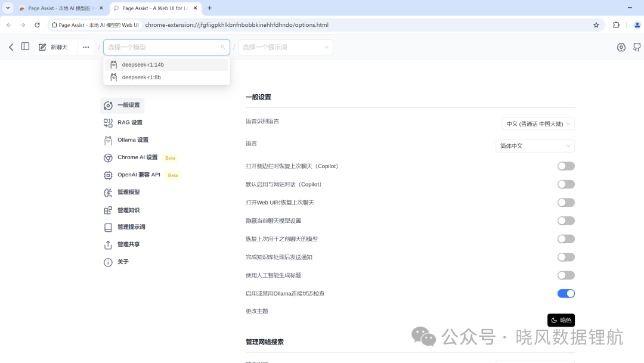Viewport: 644px width, 363px height.
Task: Open the GitHub icon in the header
Action: [637, 47]
